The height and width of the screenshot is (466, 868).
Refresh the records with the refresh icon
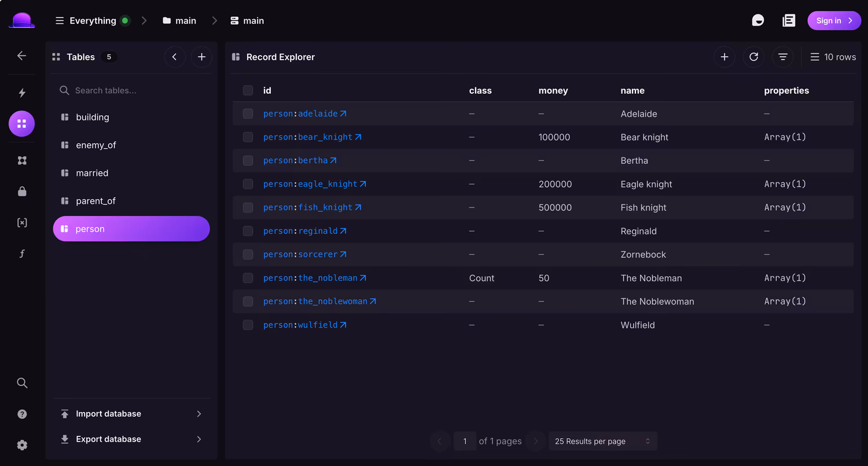coord(753,57)
